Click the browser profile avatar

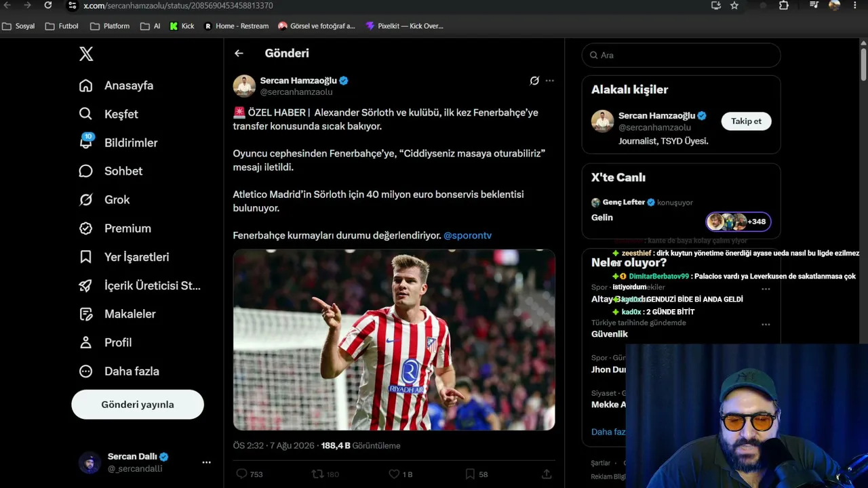click(834, 5)
